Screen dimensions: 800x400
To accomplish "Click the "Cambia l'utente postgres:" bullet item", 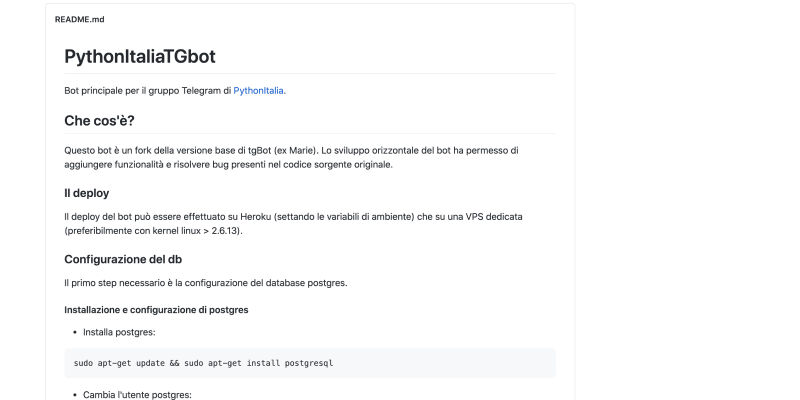I will 131,395.
